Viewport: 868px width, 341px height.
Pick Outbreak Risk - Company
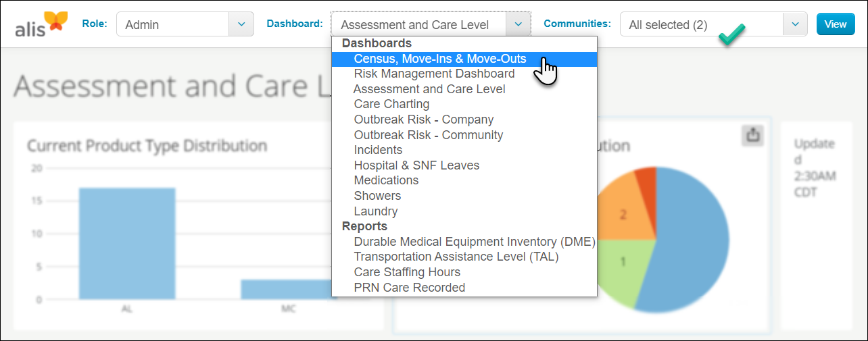click(x=423, y=120)
